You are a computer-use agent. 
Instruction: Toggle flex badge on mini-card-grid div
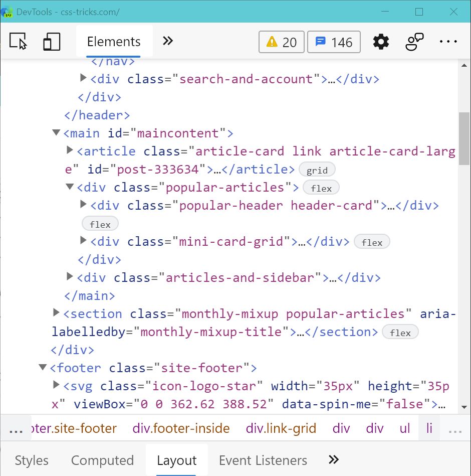click(372, 242)
